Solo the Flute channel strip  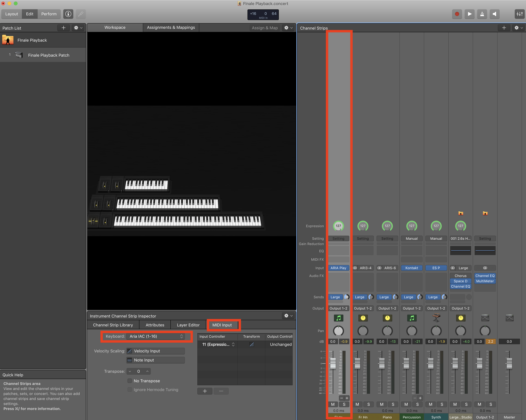coord(344,404)
